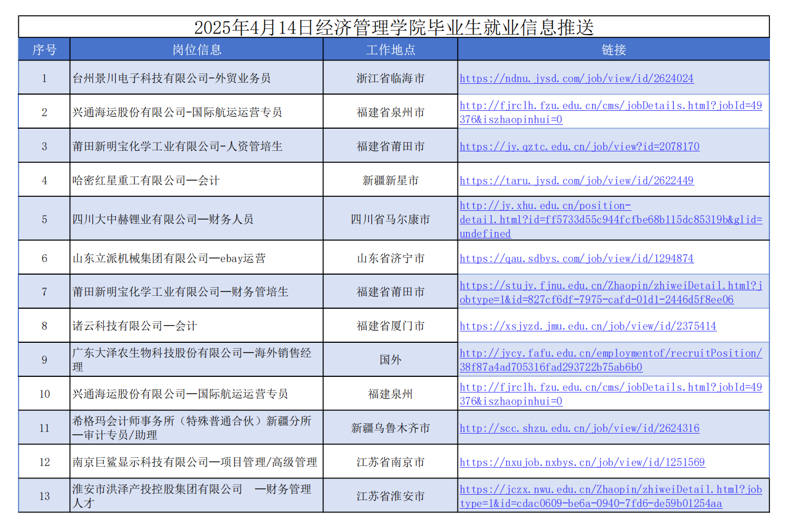Open the jy.qztc.edu.cn job link

tap(579, 147)
